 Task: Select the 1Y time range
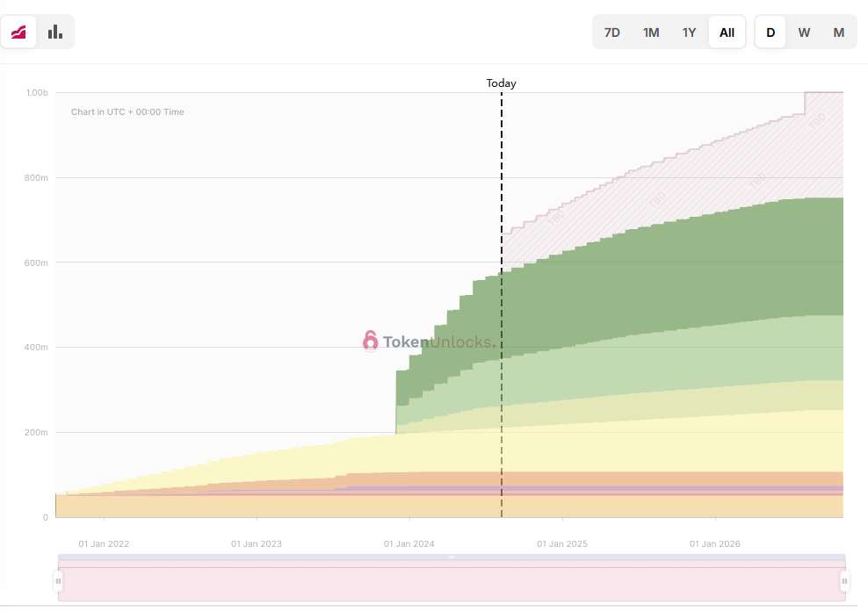coord(689,32)
